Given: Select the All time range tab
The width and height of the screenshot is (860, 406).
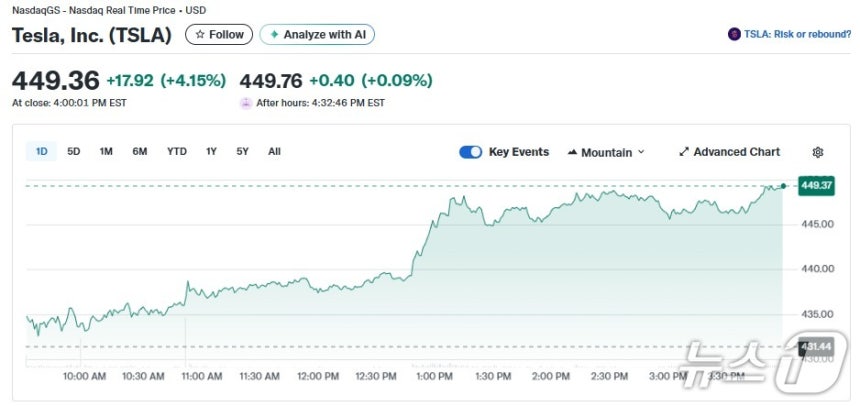Looking at the screenshot, I should point(274,152).
